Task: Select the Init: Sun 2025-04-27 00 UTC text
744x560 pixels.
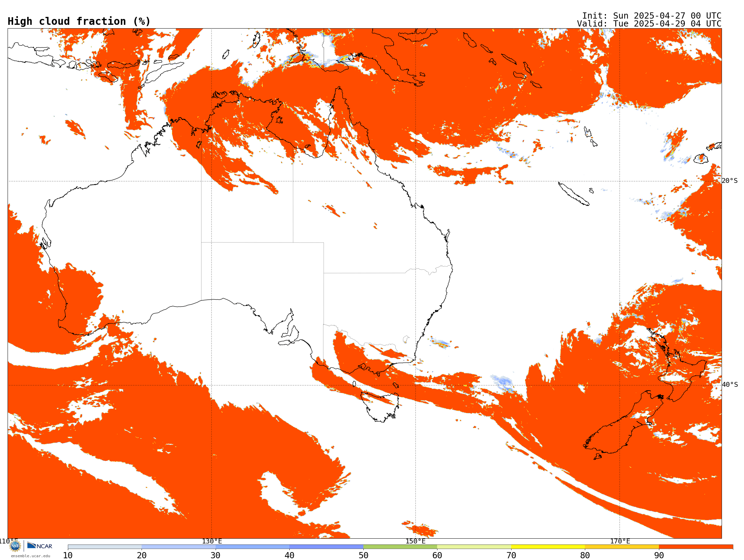Action: (x=652, y=16)
